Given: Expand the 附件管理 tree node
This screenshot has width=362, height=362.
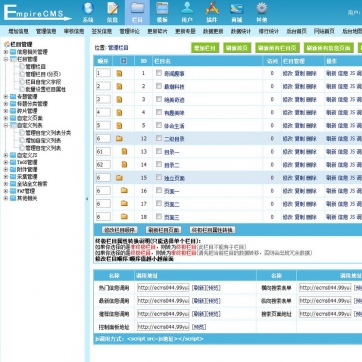Looking at the screenshot, I should point(6,169).
